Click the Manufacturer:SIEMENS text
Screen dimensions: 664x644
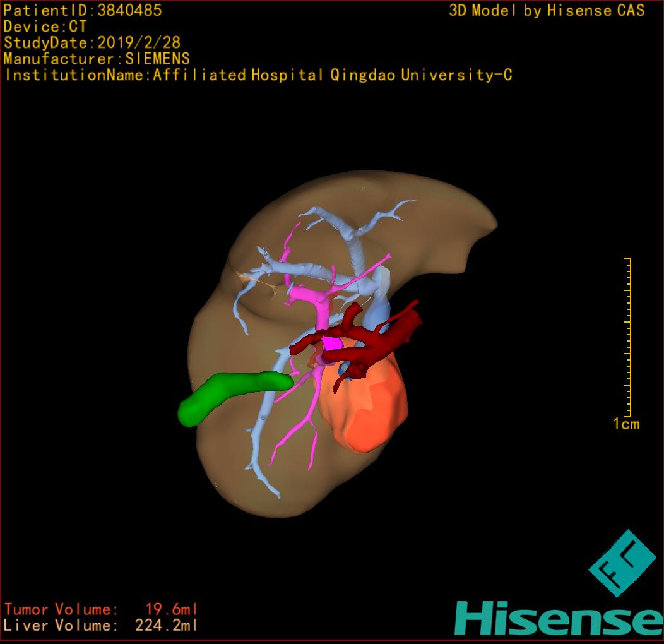(x=97, y=59)
